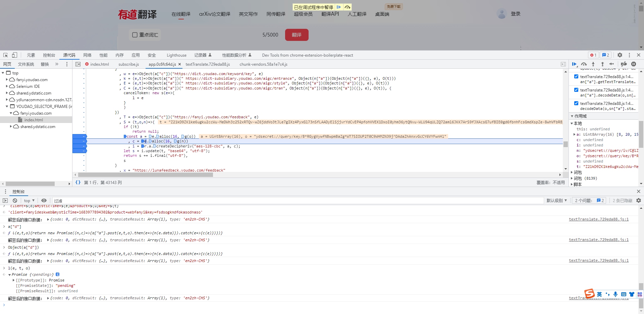This screenshot has height=314, width=644.
Task: Step over from the paused overlay banner
Action: click(347, 7)
